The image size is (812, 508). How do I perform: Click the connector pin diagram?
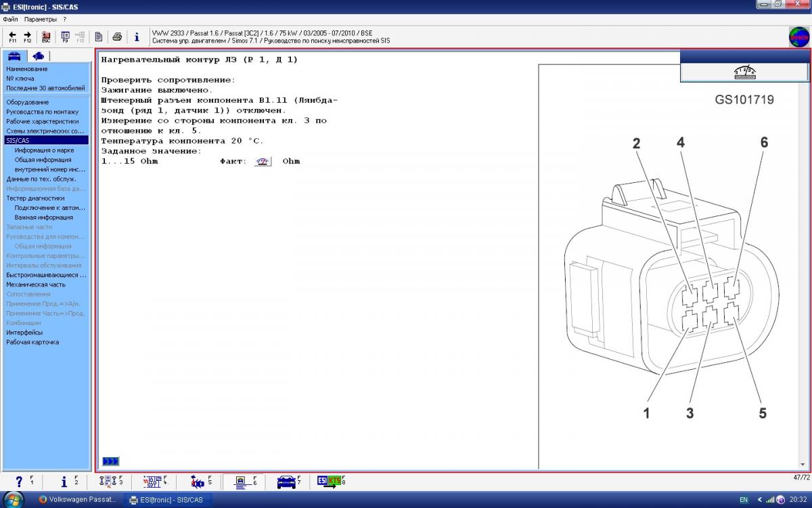pyautogui.click(x=671, y=278)
